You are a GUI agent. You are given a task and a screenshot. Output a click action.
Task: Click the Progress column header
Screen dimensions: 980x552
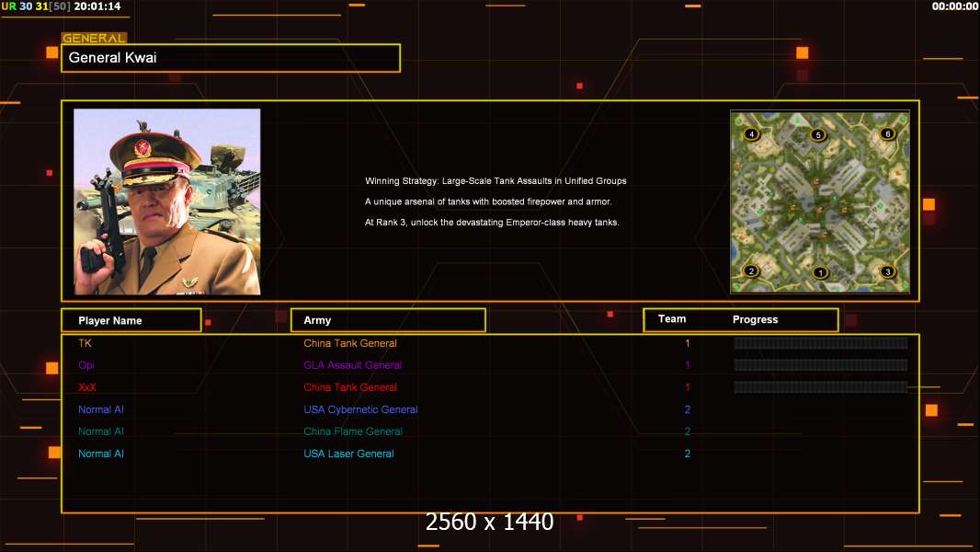point(755,320)
